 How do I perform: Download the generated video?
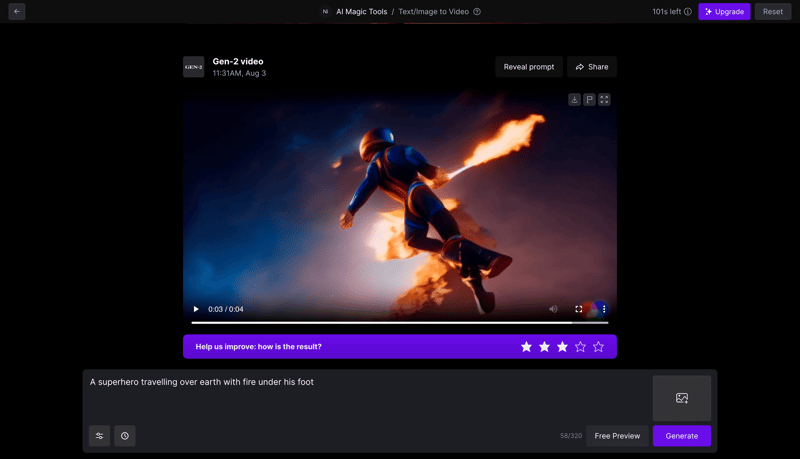click(x=574, y=99)
